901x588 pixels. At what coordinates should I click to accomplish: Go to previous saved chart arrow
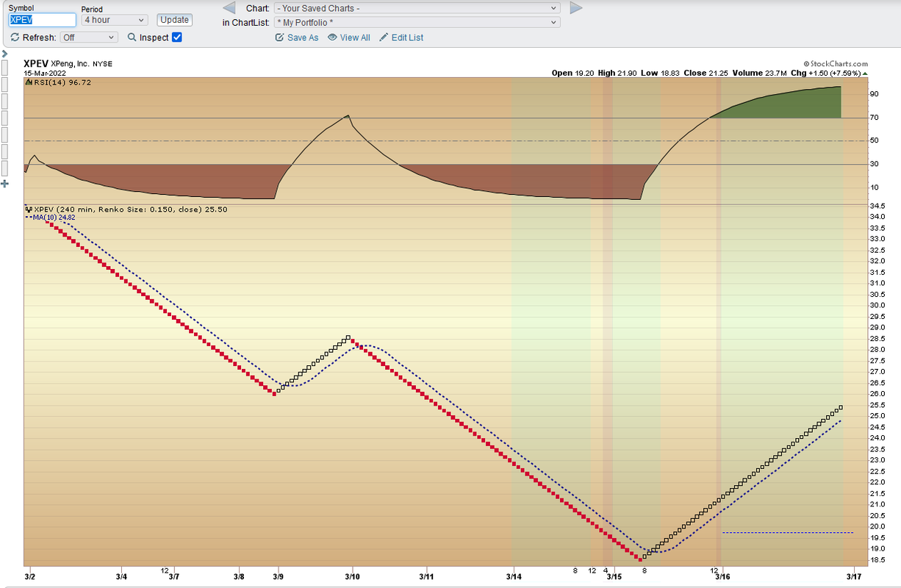(x=229, y=8)
